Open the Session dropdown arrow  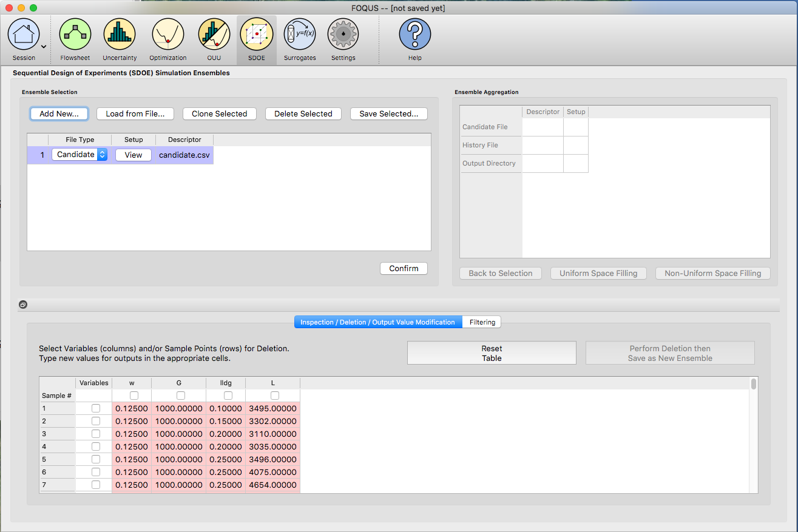pos(44,46)
